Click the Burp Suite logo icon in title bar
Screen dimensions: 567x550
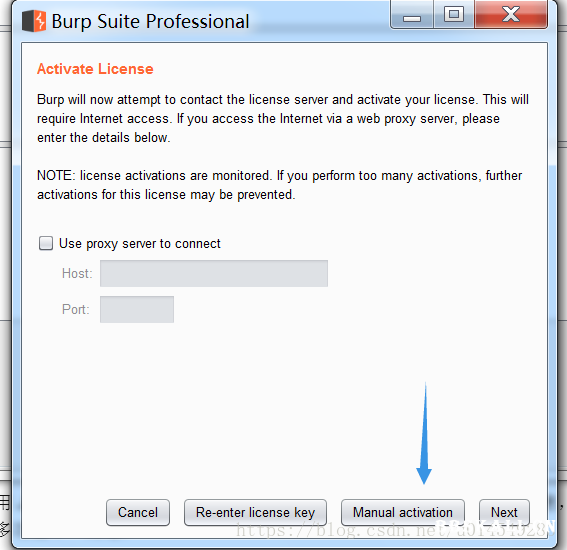(34, 21)
